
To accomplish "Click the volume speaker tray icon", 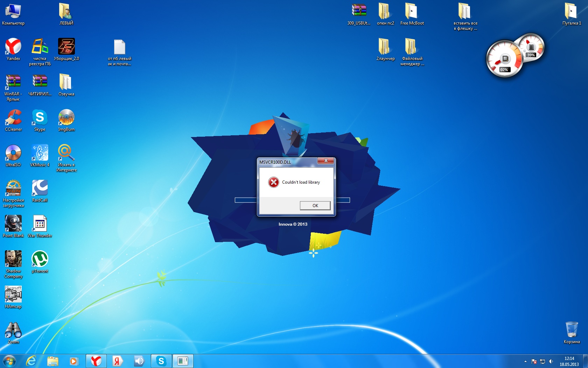I will [x=551, y=361].
